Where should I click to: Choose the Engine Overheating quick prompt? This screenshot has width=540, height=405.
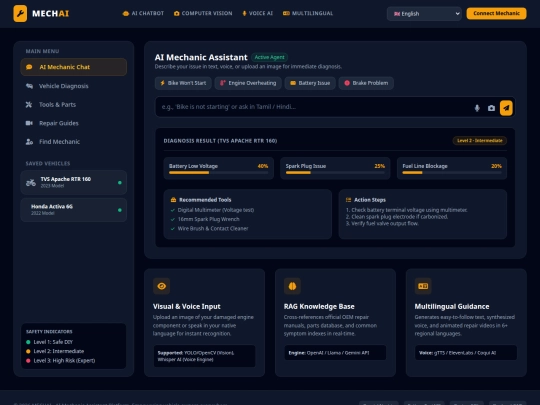248,83
